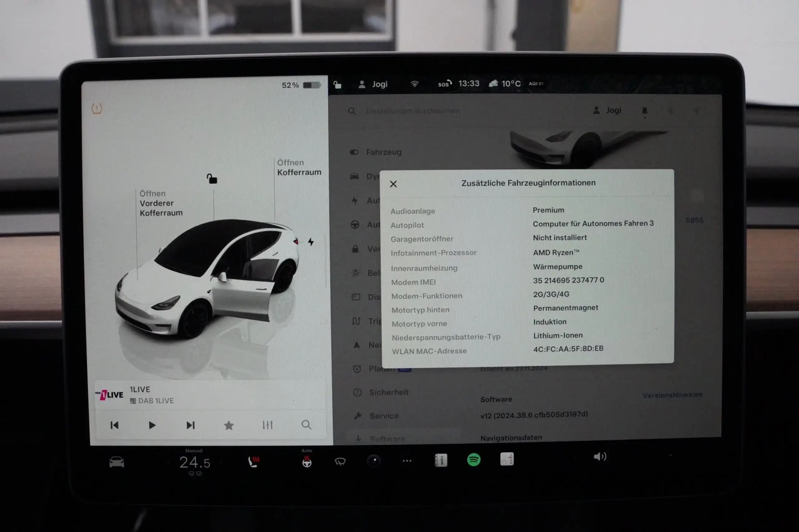This screenshot has height=532, width=799.
Task: Tap the Permanentmagnet motor value
Action: coord(566,308)
